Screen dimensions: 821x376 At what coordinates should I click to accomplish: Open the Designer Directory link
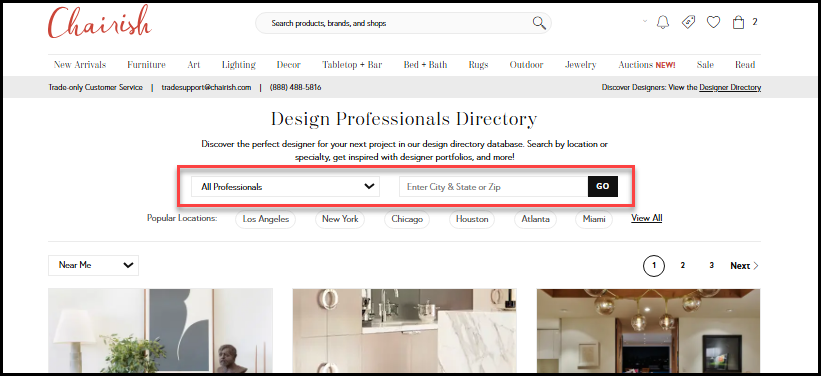730,87
